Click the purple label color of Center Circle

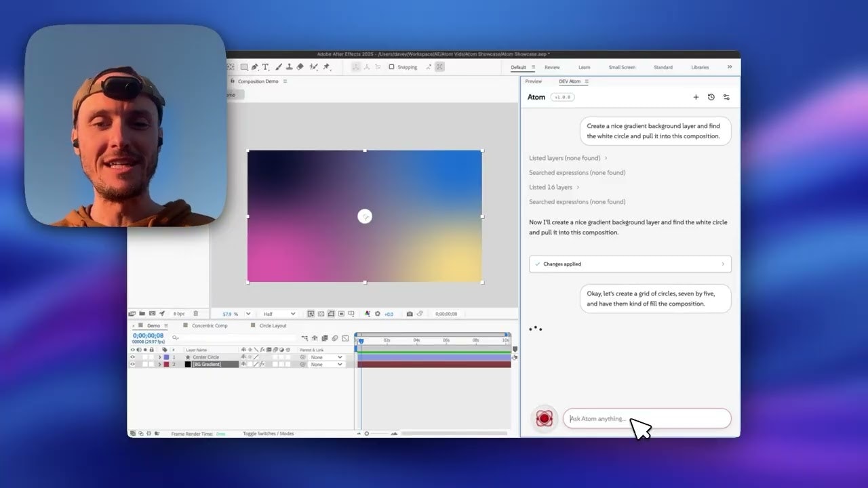[166, 357]
